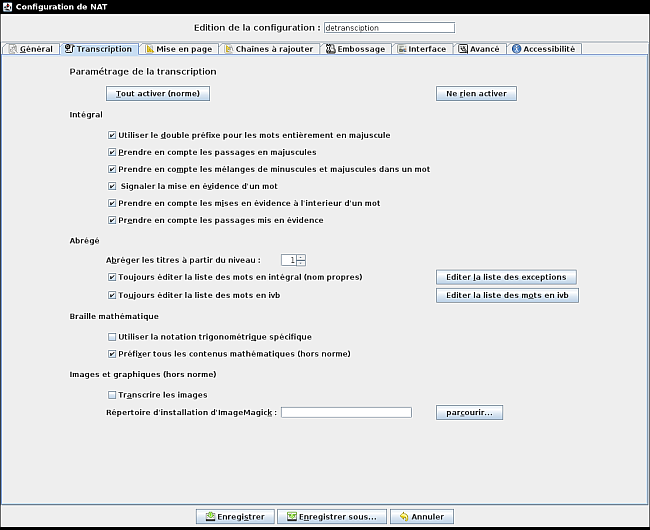650x530 pixels.
Task: Increase the title abbreviation level spinner
Action: [x=301, y=256]
